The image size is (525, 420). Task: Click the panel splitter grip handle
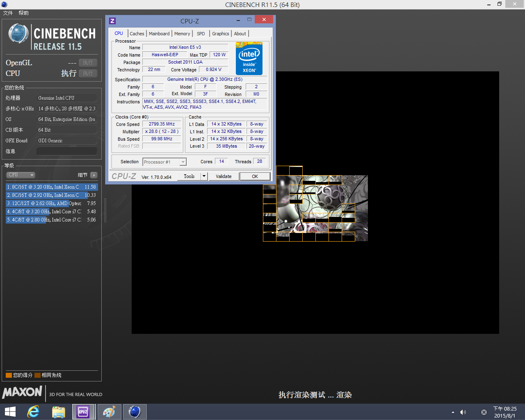point(105,210)
